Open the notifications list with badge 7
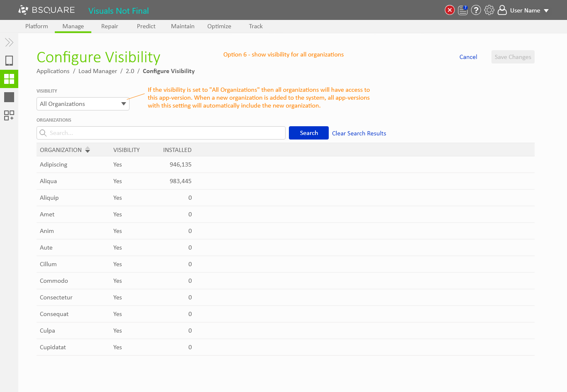 click(463, 10)
